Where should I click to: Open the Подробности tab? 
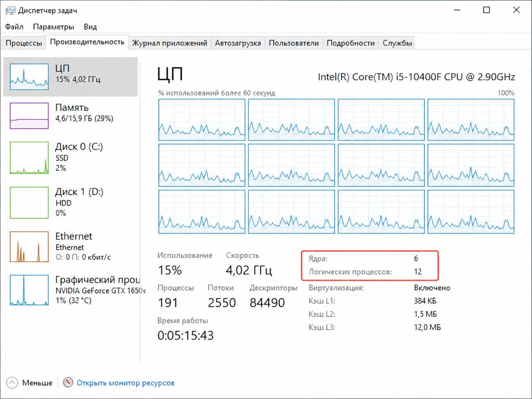coord(351,43)
